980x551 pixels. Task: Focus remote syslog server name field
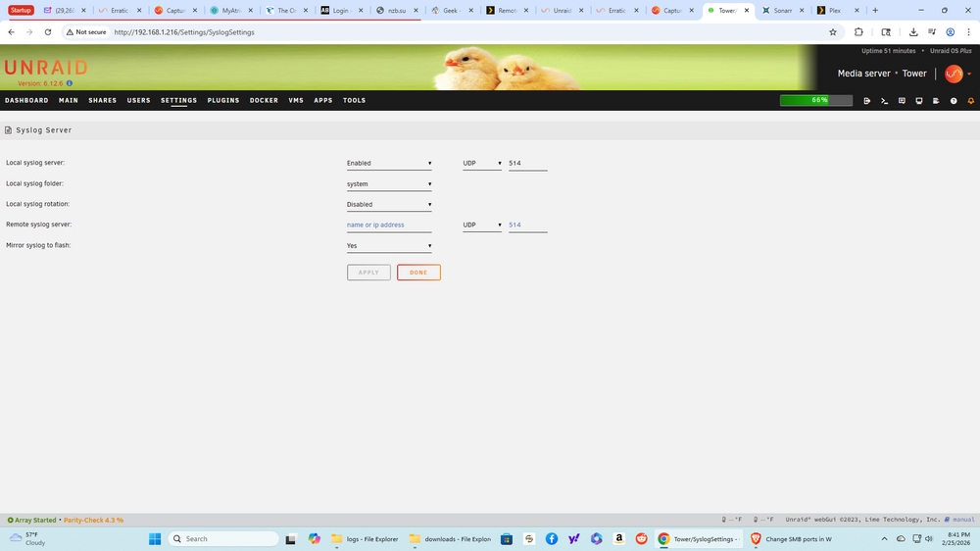pos(389,225)
